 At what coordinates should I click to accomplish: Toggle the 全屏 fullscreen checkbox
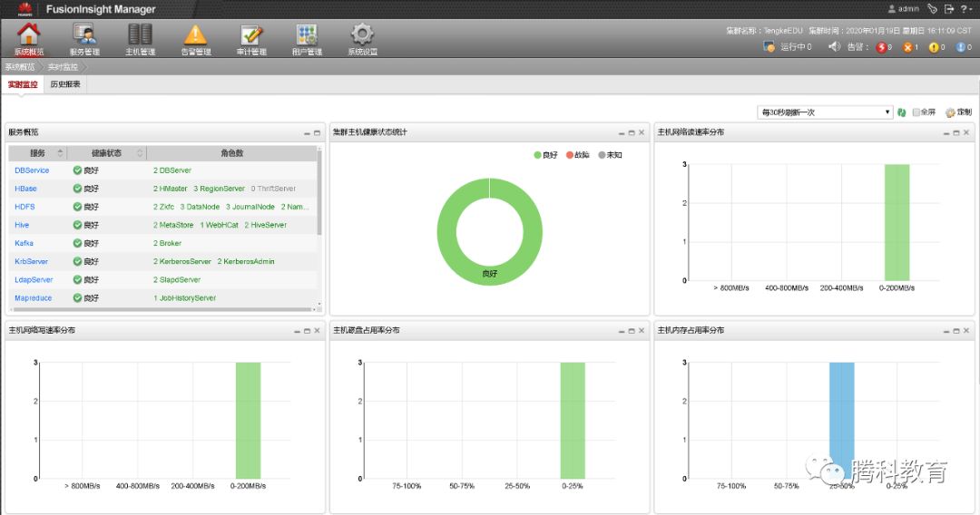click(916, 112)
